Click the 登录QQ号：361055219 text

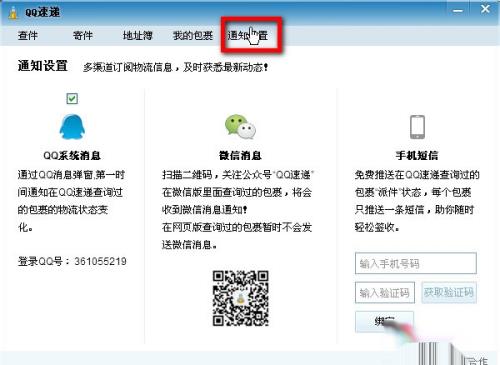72,261
